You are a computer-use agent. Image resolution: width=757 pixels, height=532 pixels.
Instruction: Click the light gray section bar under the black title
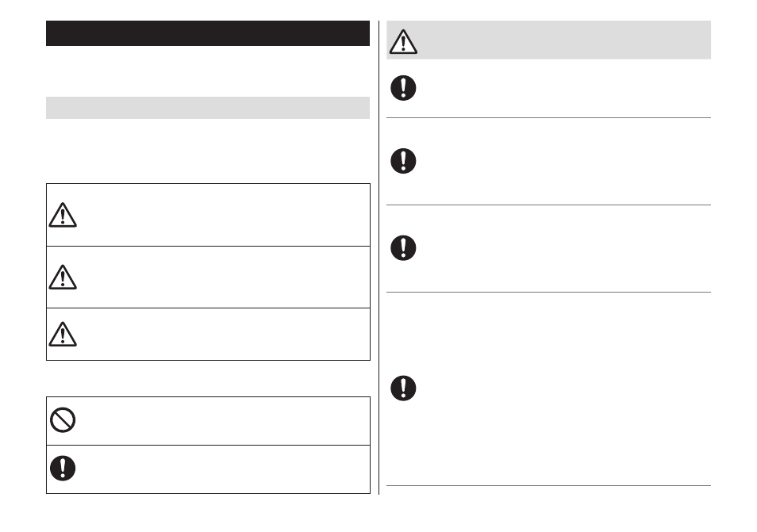208,108
